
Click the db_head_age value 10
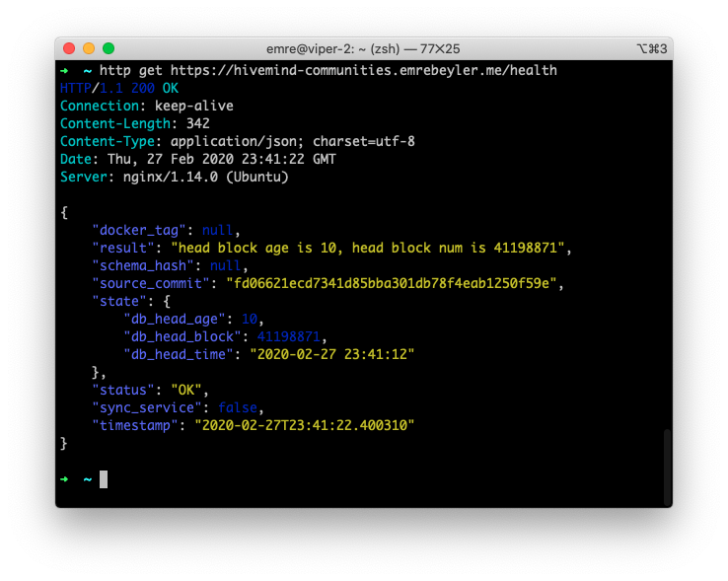[250, 319]
